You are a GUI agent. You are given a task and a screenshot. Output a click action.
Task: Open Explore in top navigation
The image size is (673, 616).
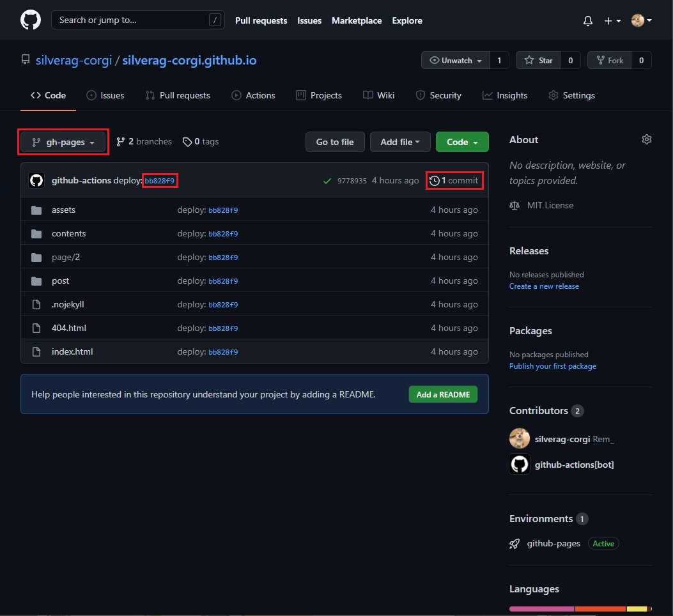[x=407, y=20]
